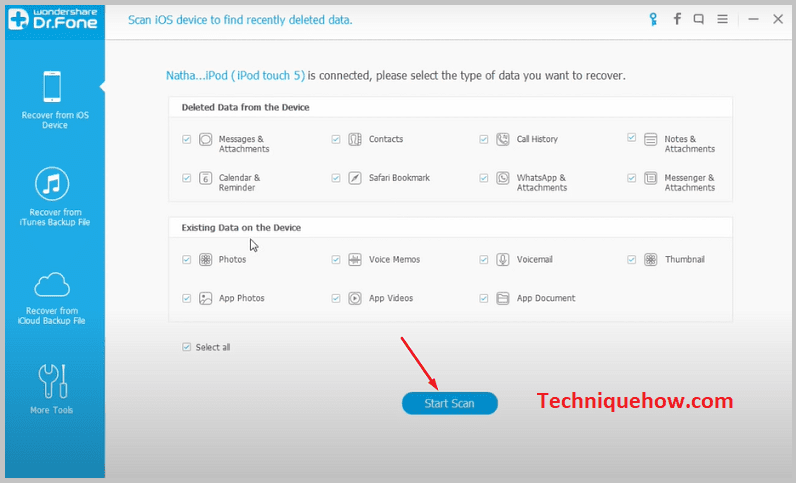Viewport: 796px width, 483px height.
Task: Select the iTunes music note icon
Action: pyautogui.click(x=52, y=183)
